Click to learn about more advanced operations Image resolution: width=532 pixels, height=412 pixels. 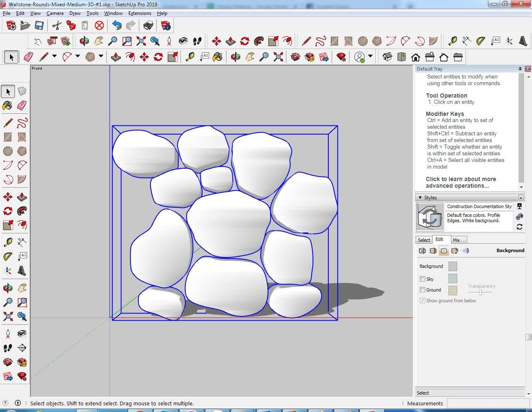[x=461, y=182]
